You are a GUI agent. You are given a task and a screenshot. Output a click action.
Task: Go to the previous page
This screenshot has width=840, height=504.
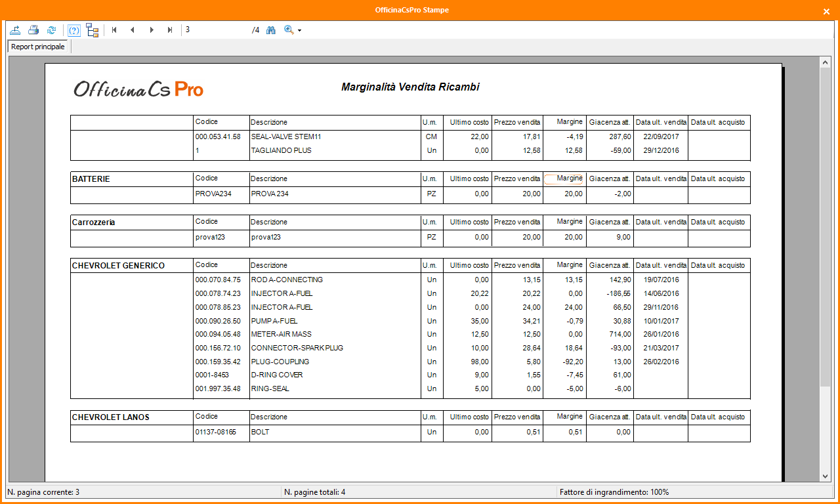(133, 30)
